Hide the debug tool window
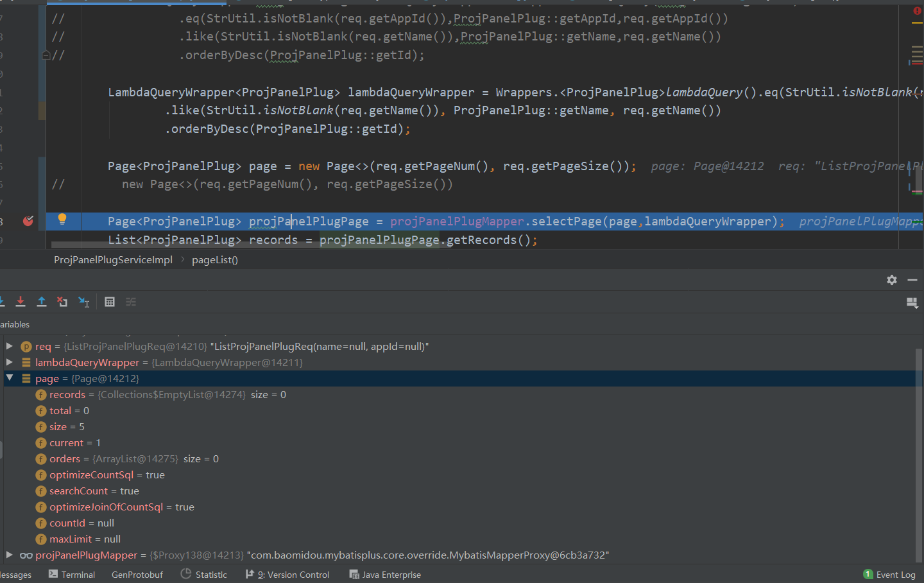Image resolution: width=924 pixels, height=583 pixels. [x=912, y=280]
